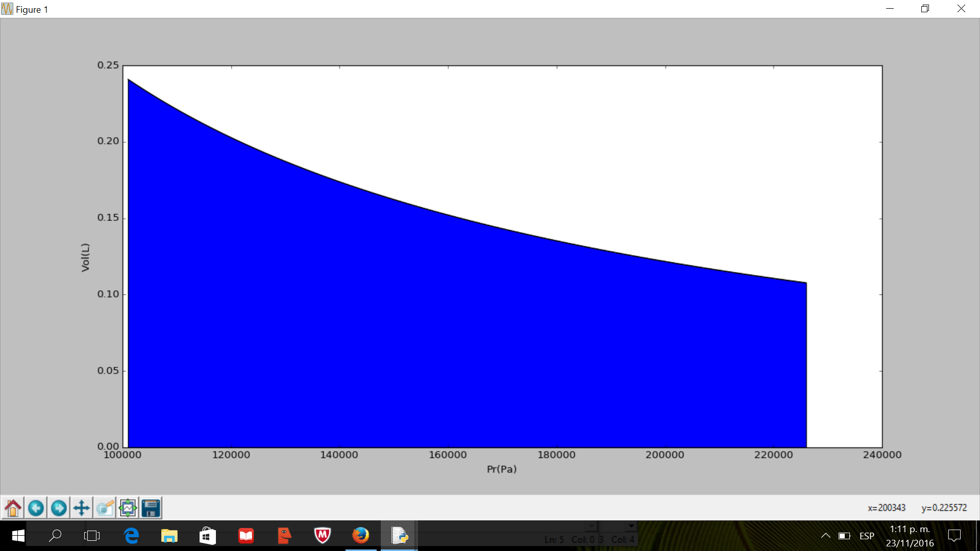Open the Windows Start menu

click(18, 536)
